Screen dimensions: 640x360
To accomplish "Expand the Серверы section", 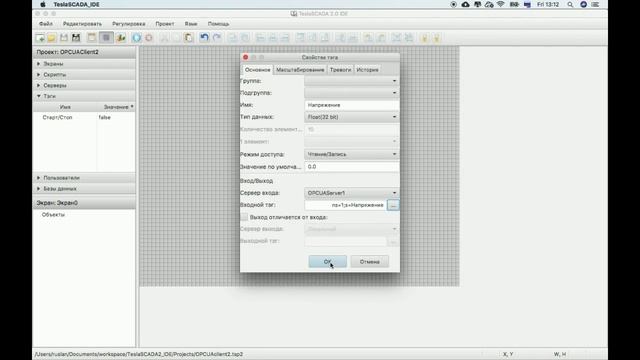I will pyautogui.click(x=39, y=85).
